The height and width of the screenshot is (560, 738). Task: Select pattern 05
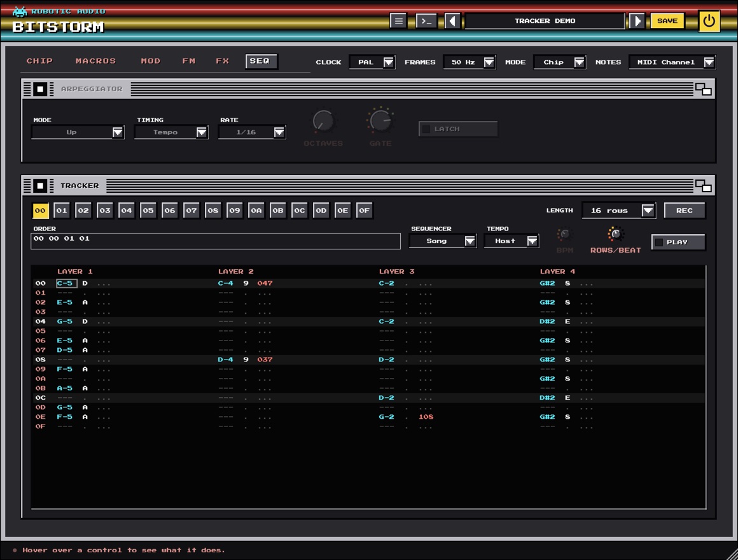(148, 211)
